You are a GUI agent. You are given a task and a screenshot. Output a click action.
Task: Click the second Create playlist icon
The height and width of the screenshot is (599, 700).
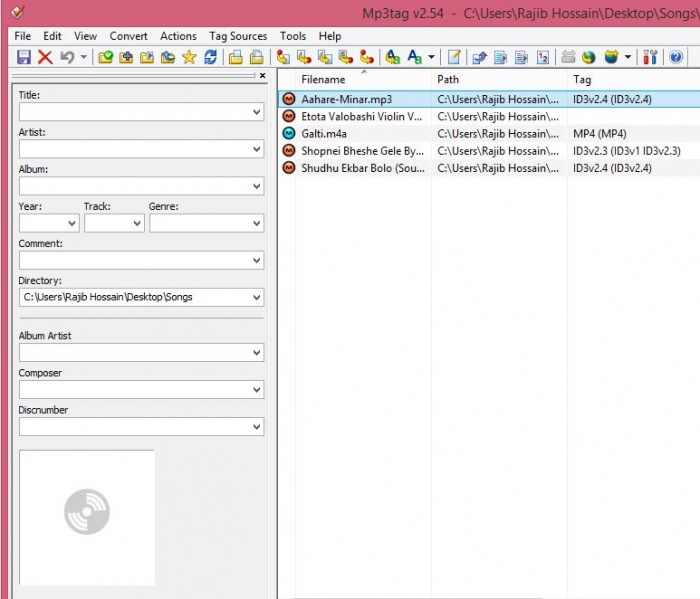[521, 57]
